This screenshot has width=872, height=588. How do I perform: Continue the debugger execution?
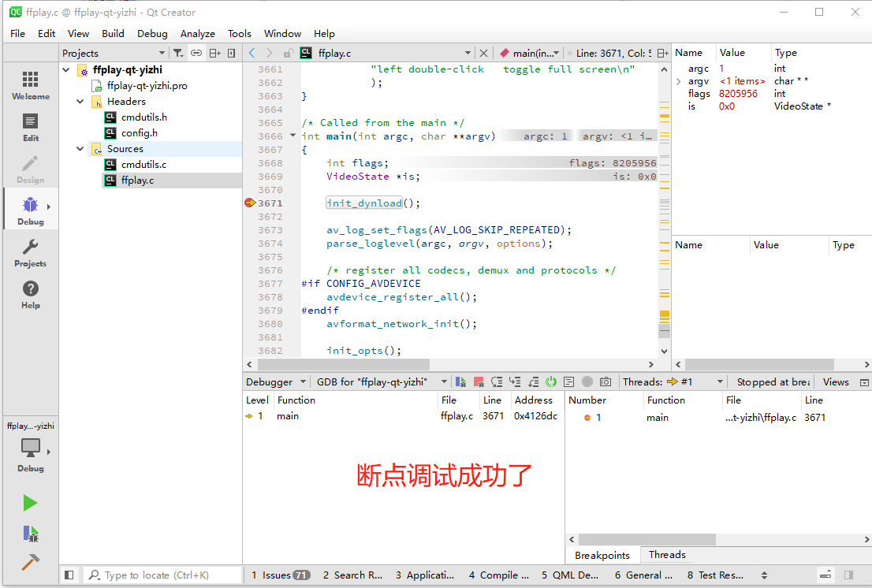tap(461, 381)
